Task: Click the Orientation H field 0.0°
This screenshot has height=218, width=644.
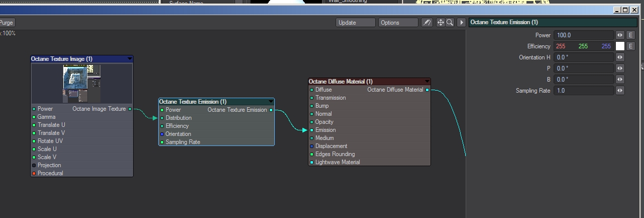Action: pos(584,57)
